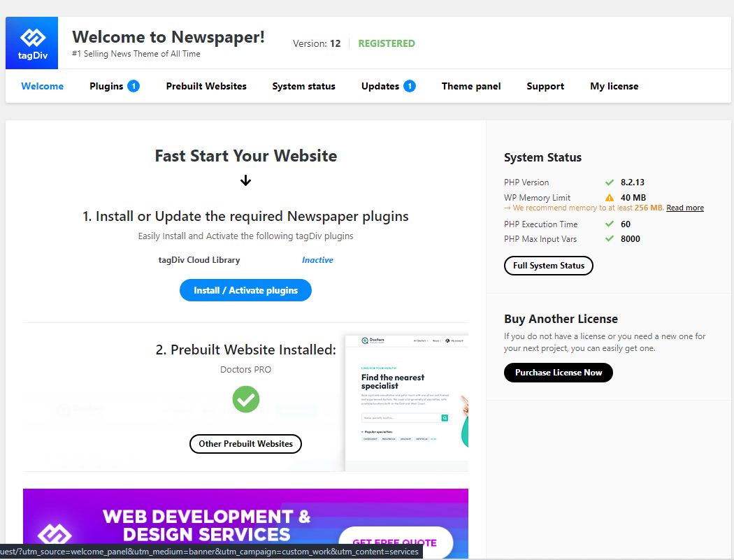734x560 pixels.
Task: Click the 40 MB memory value
Action: 633,198
